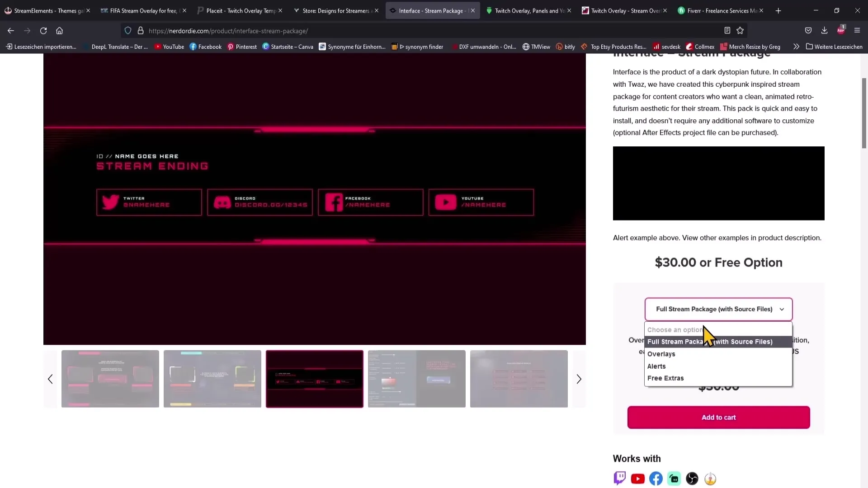Select fourth settings panel thumbnail
This screenshot has width=868, height=488.
click(x=417, y=379)
